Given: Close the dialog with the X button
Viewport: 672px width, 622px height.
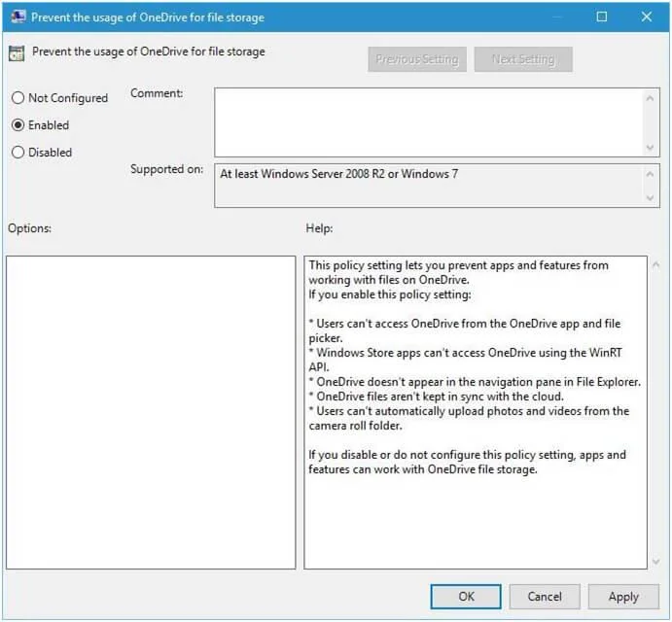Looking at the screenshot, I should (x=647, y=17).
